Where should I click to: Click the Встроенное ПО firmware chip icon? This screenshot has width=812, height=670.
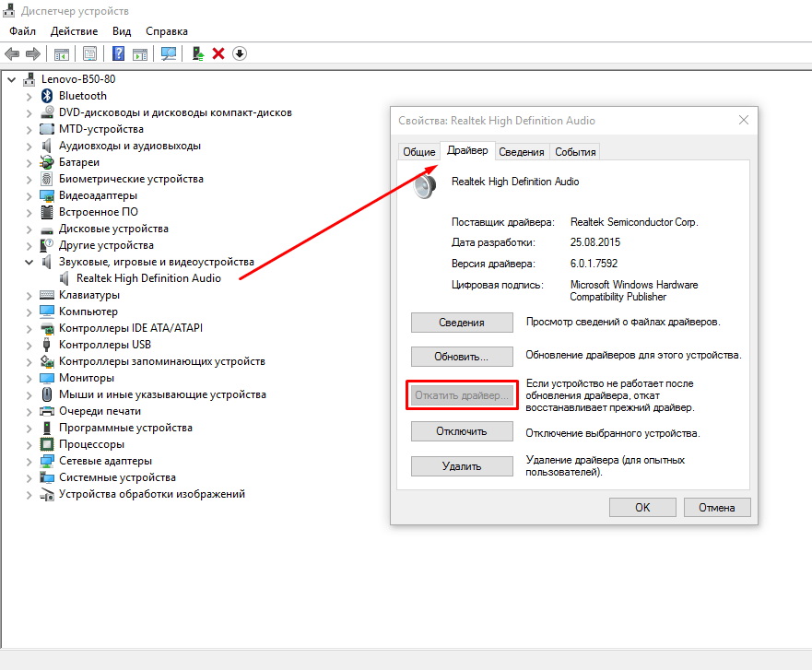click(x=47, y=212)
